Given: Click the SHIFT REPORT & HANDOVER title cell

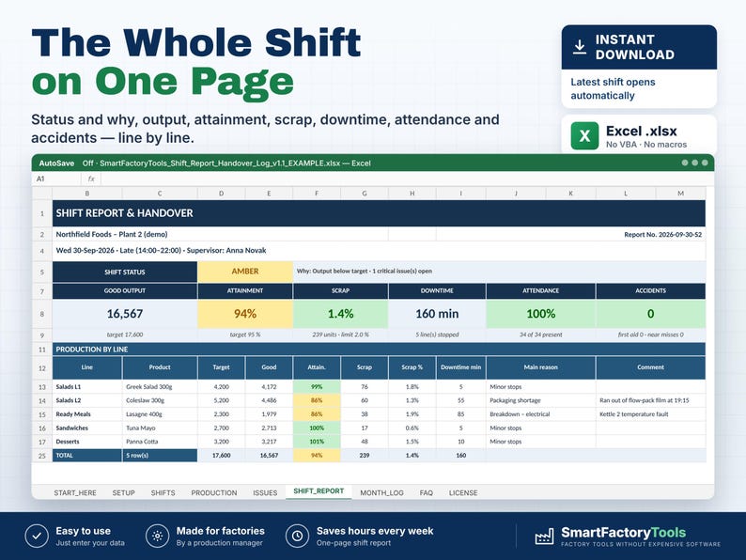Looking at the screenshot, I should coord(379,213).
